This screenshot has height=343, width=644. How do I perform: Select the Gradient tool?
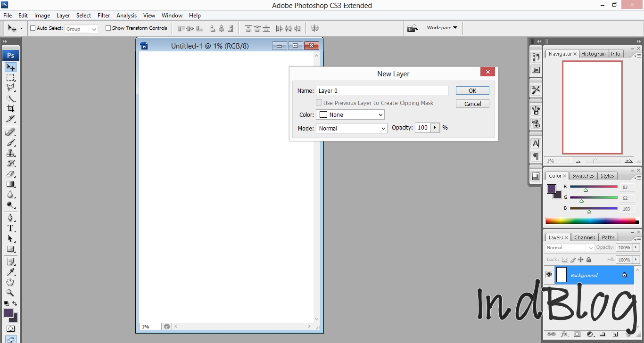(x=10, y=184)
